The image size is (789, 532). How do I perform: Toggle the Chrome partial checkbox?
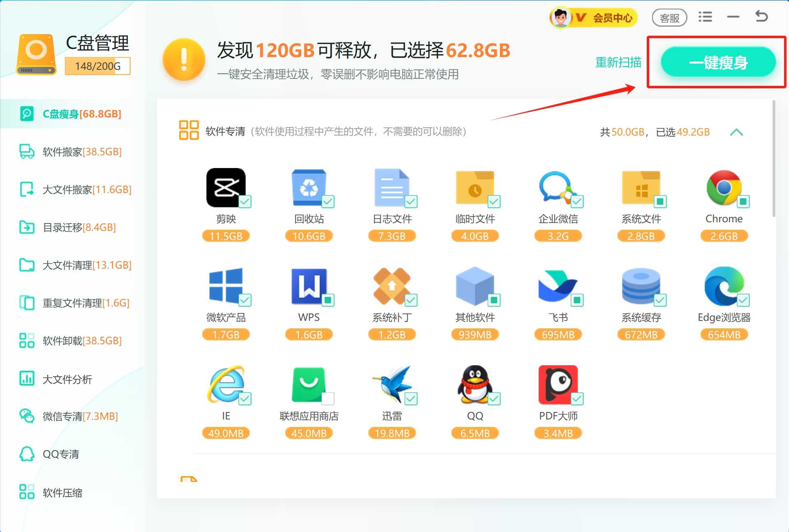coord(743,202)
